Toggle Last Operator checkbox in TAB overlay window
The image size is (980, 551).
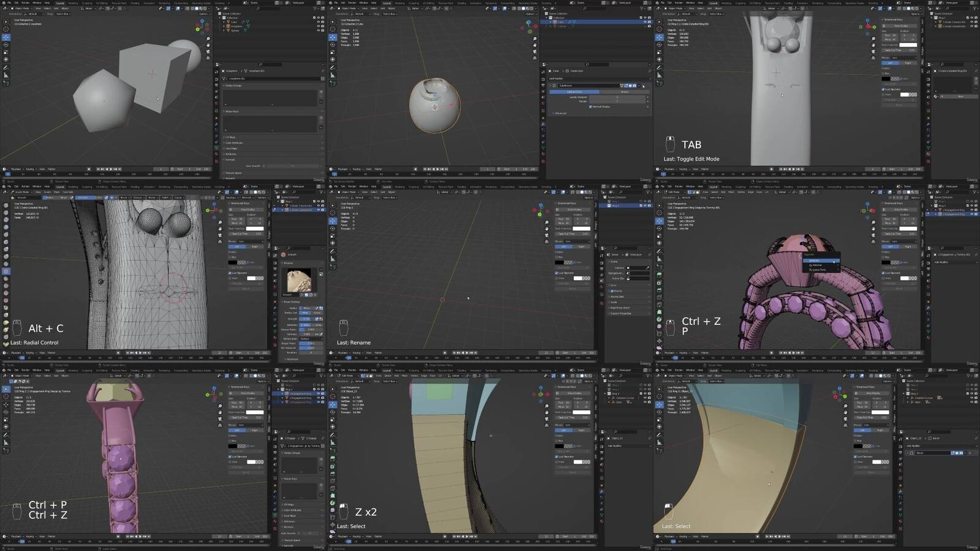(883, 89)
